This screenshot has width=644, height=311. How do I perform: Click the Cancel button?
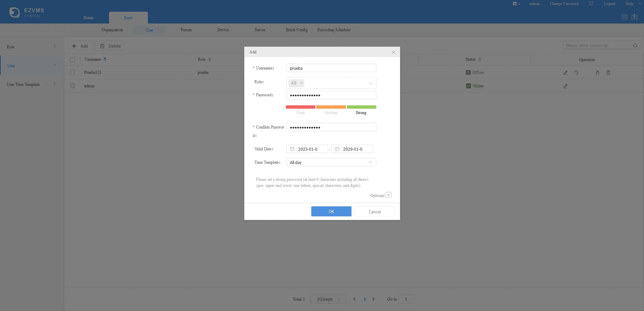pos(375,212)
